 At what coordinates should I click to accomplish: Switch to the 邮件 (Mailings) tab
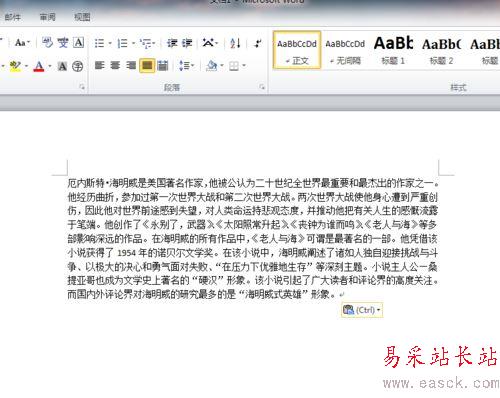click(x=13, y=17)
